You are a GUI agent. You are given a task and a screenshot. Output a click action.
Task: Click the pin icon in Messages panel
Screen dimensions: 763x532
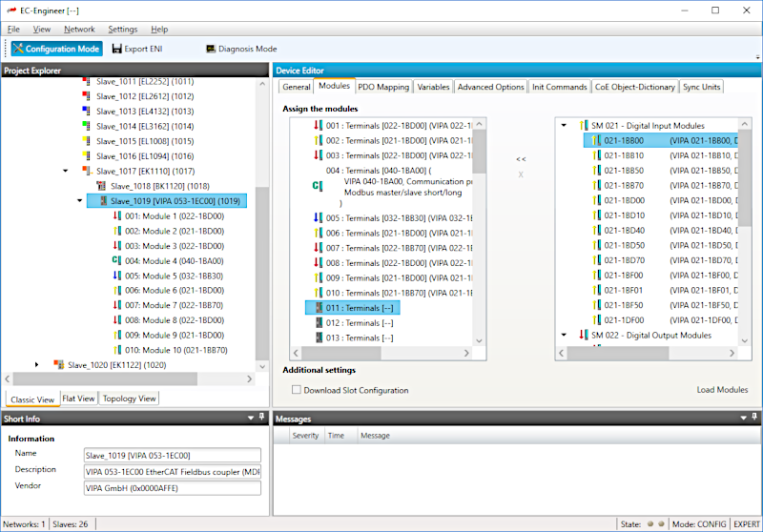(x=754, y=418)
